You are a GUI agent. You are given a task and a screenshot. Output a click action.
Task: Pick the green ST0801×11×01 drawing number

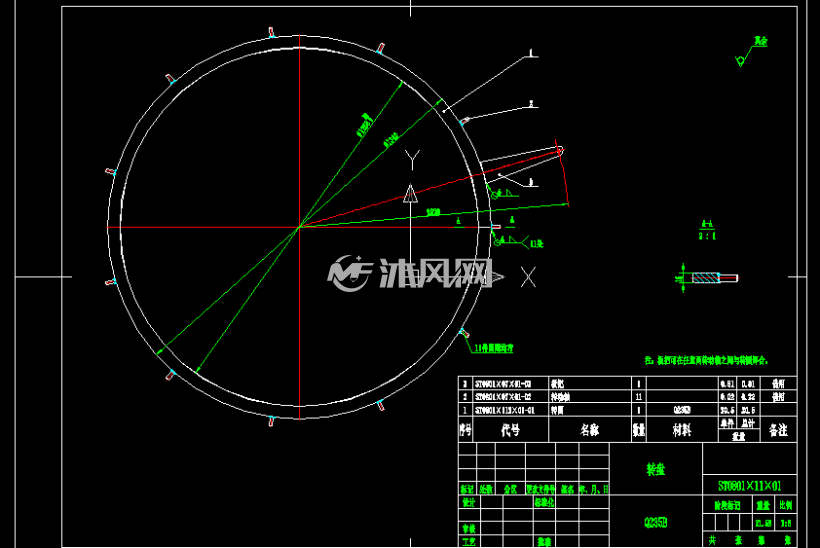pos(749,486)
